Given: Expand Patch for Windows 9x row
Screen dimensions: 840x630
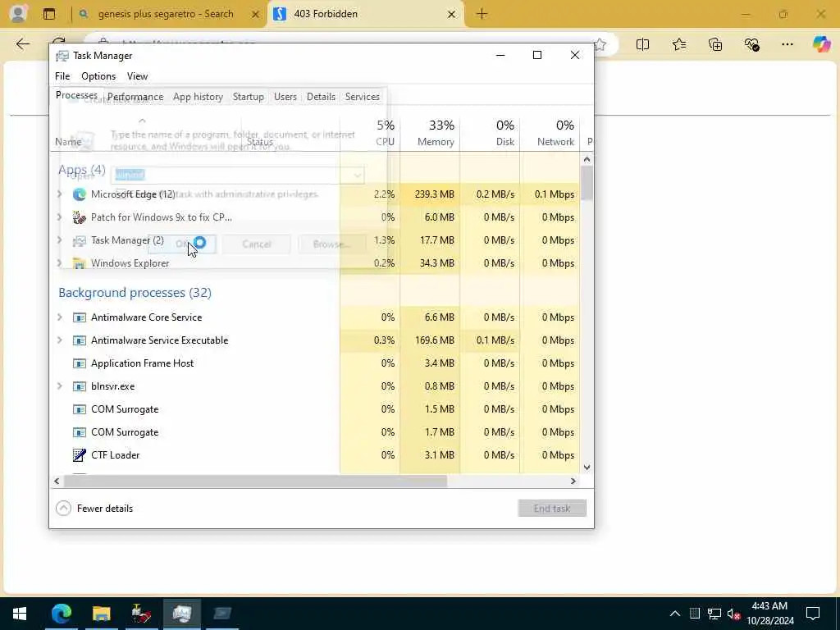Looking at the screenshot, I should coord(59,217).
